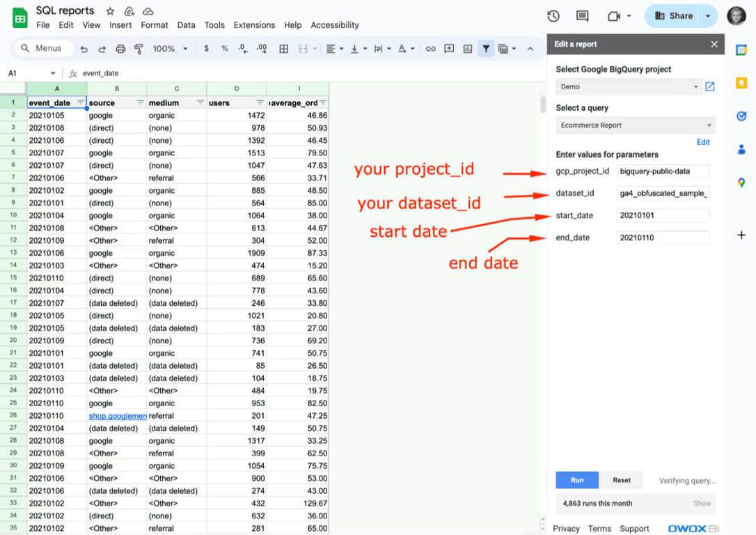756x535 pixels.
Task: Open the Format menu
Action: [x=155, y=25]
